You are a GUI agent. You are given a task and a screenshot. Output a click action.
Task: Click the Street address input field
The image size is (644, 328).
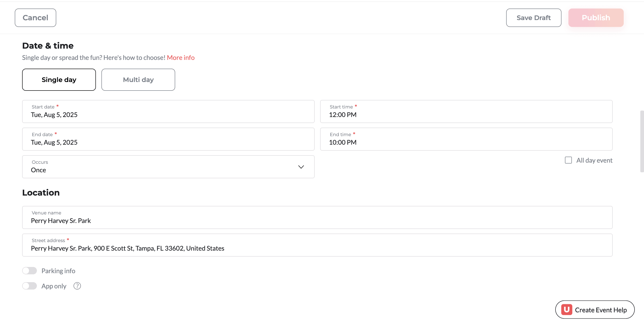[317, 245]
